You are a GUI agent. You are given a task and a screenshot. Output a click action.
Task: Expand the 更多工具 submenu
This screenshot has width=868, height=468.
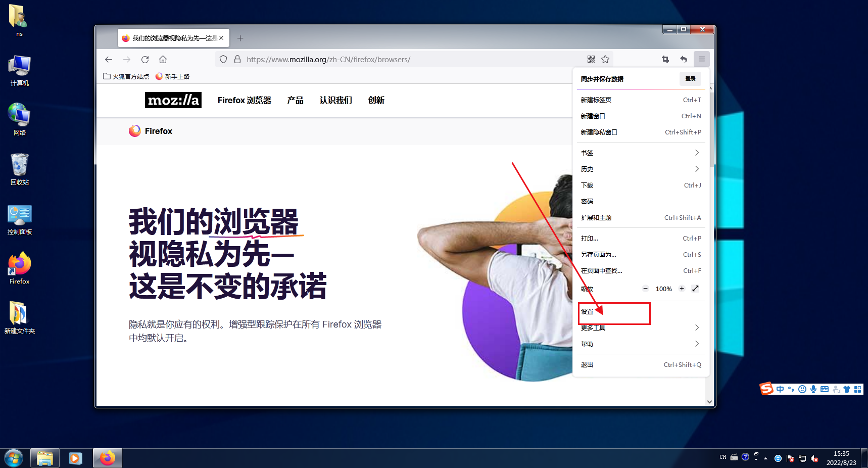tap(641, 328)
